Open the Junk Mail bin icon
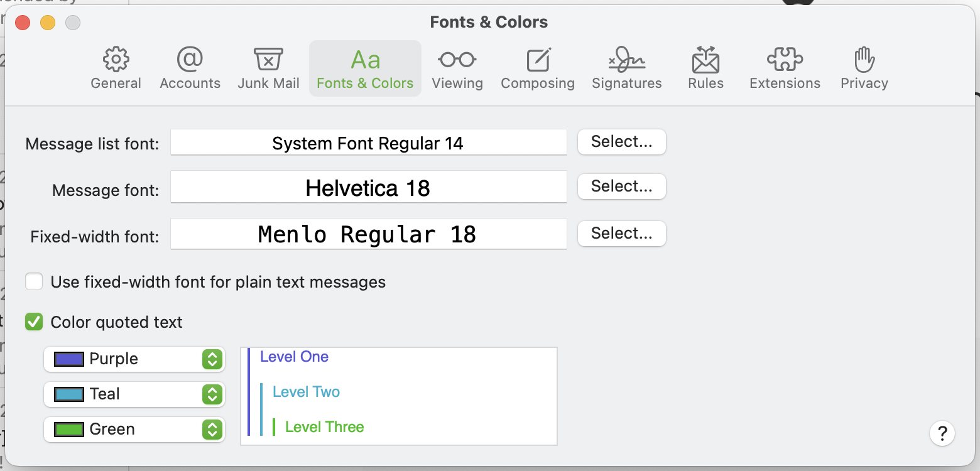Image resolution: width=980 pixels, height=471 pixels. point(268,60)
